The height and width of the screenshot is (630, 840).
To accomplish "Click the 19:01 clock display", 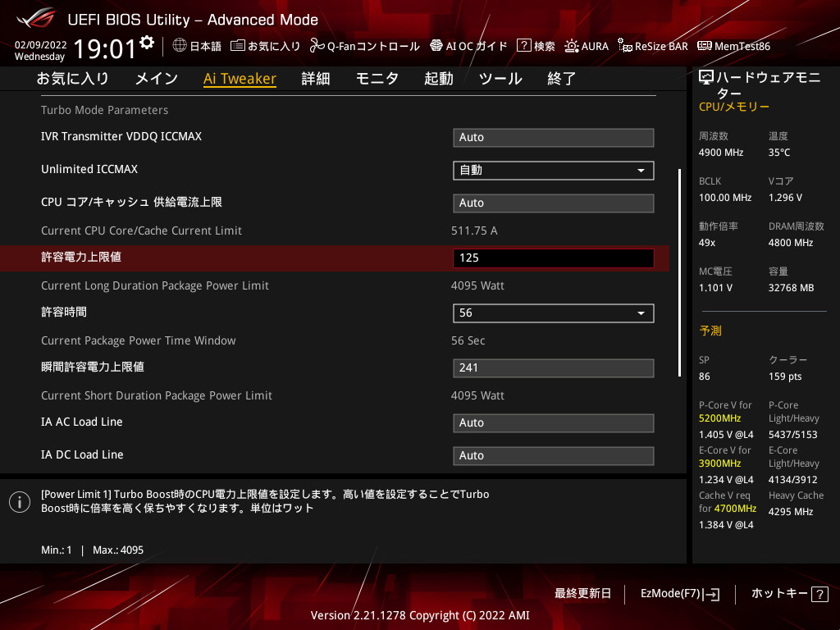I will coord(104,49).
